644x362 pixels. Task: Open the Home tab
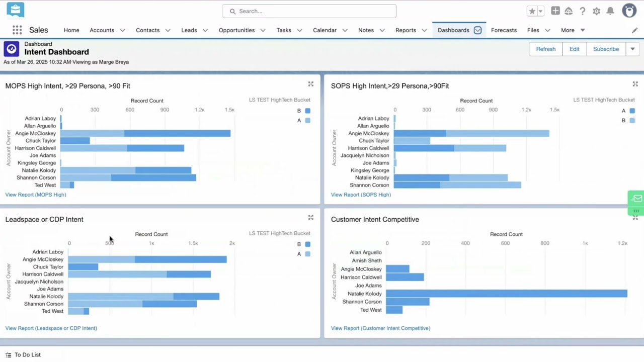point(71,30)
